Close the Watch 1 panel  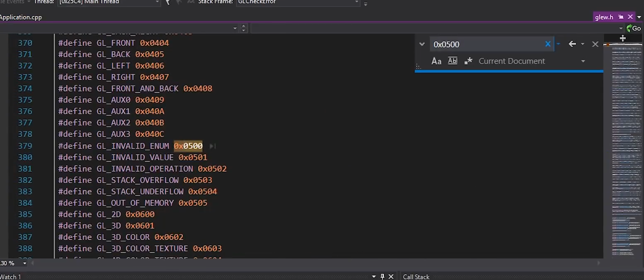point(391,276)
